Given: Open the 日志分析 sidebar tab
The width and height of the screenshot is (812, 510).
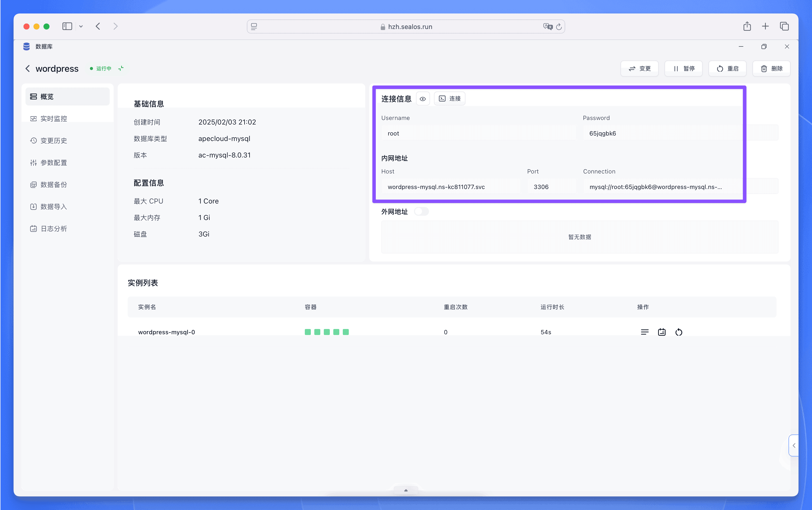Looking at the screenshot, I should (x=67, y=229).
